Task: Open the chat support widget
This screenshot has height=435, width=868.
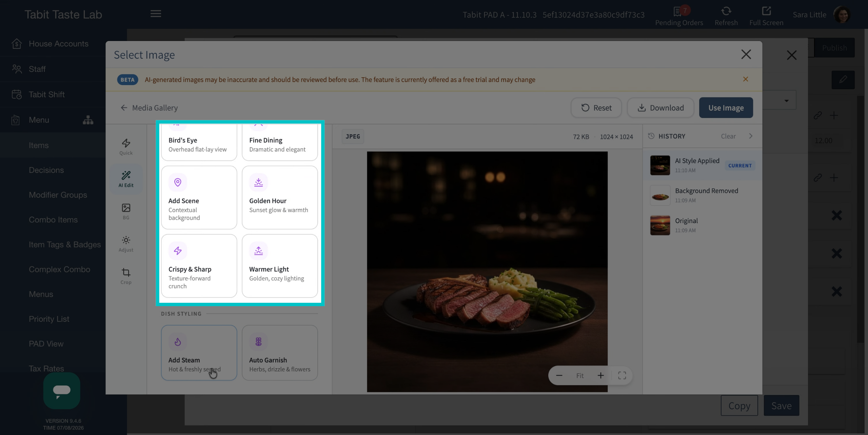Action: (x=62, y=390)
